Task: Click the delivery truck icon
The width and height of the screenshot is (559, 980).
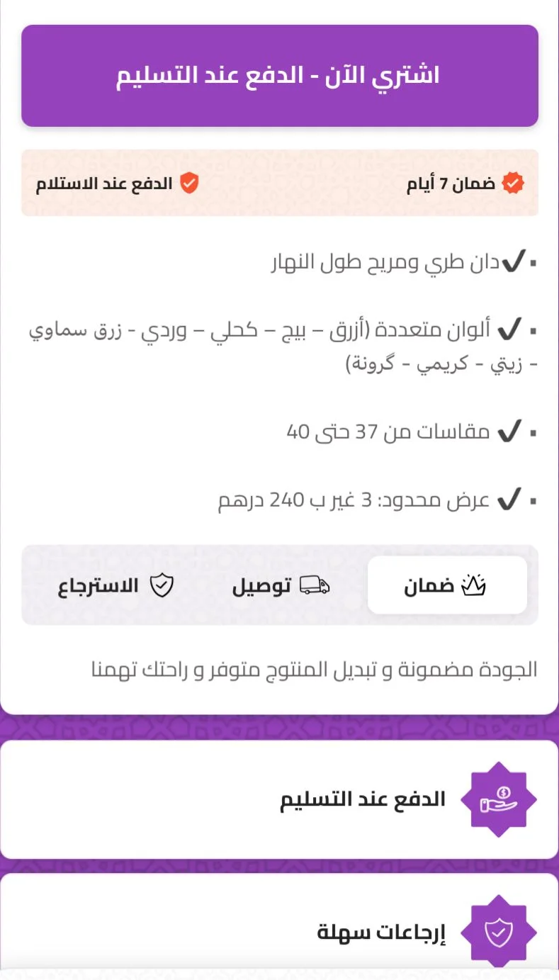Action: (315, 585)
